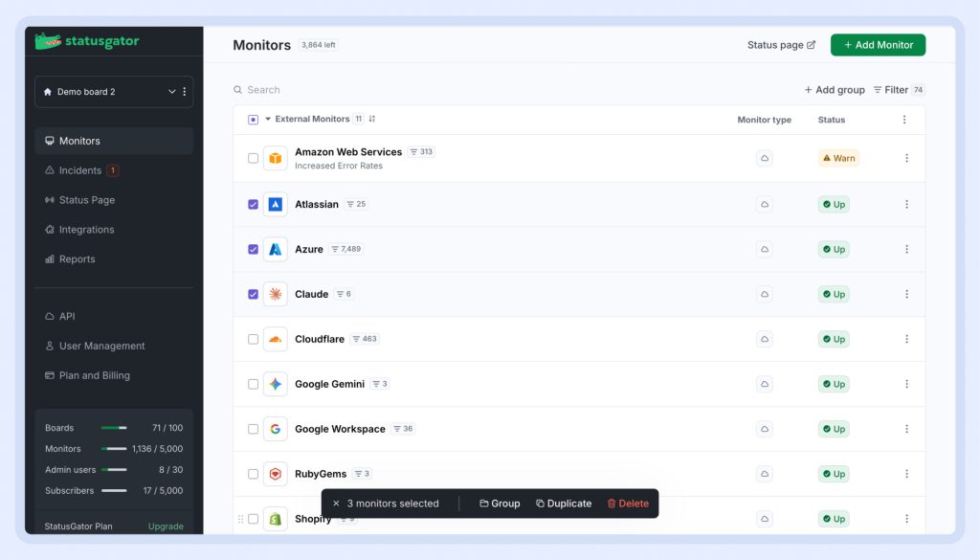Screen dimensions: 980x560
Task: Click the Azure logo icon
Action: 275,250
